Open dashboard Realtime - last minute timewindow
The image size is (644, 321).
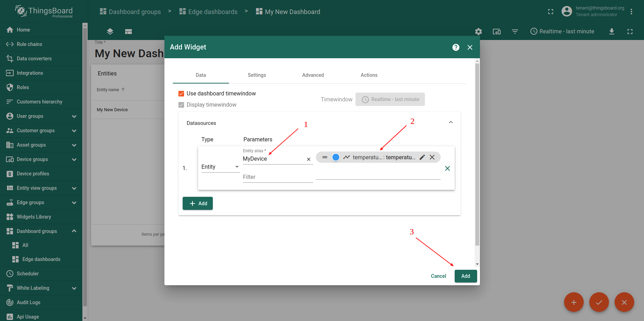tap(562, 32)
